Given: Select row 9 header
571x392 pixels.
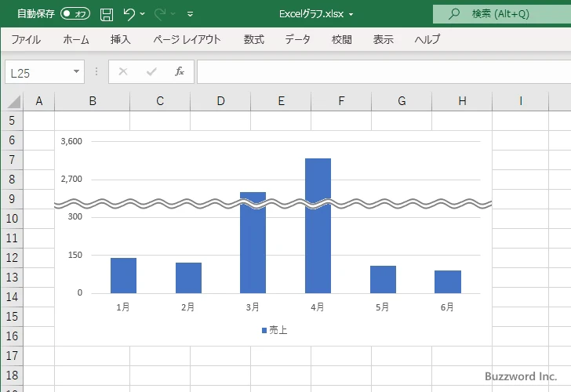Looking at the screenshot, I should 12,198.
